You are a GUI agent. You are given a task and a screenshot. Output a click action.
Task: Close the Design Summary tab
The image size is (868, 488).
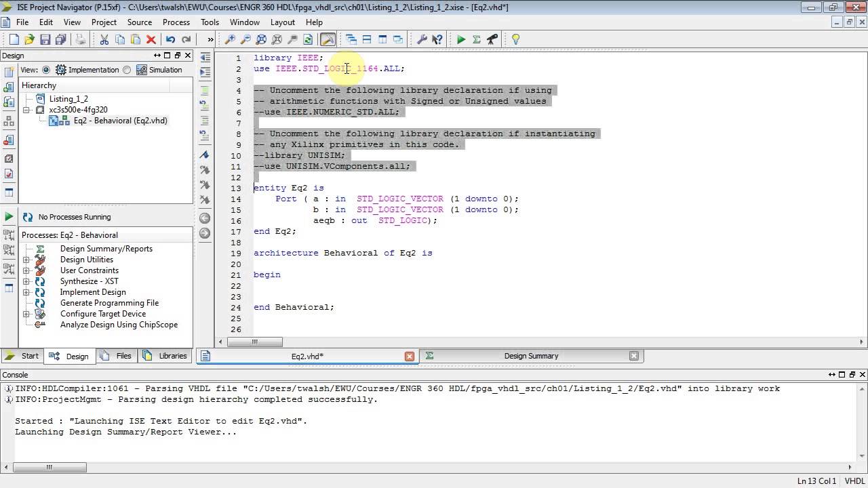(x=634, y=356)
